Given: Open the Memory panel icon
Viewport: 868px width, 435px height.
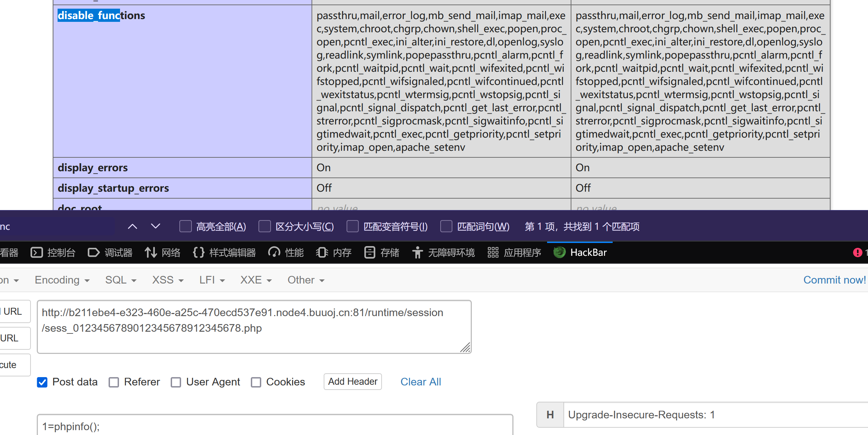Looking at the screenshot, I should coord(322,253).
